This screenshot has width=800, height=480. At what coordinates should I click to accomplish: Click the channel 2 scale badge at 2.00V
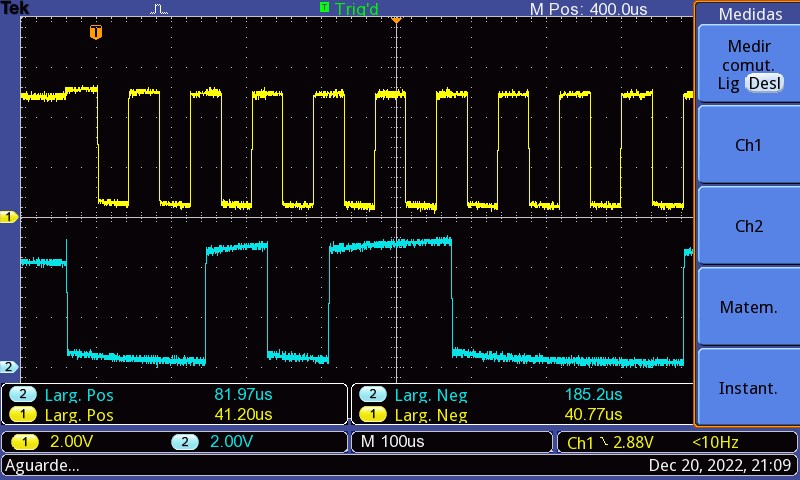pyautogui.click(x=185, y=442)
